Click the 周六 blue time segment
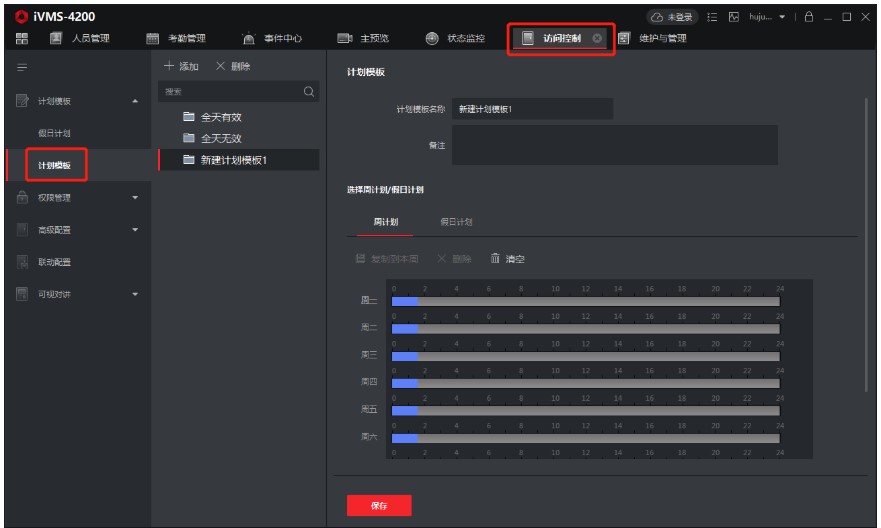881x528 pixels. point(405,438)
